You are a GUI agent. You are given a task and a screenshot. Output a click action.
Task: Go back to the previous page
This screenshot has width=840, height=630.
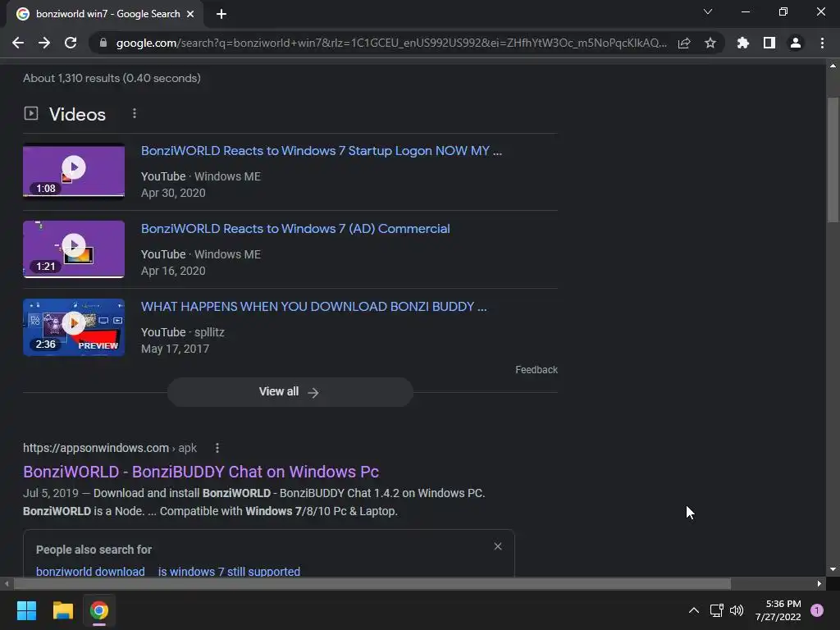pyautogui.click(x=18, y=43)
